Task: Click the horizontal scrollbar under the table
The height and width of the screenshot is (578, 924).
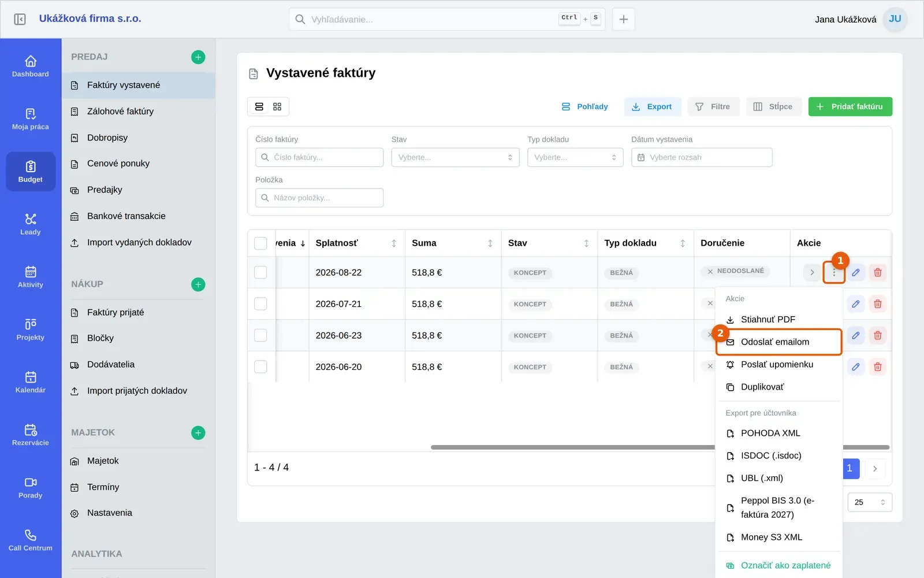Action: [660, 447]
